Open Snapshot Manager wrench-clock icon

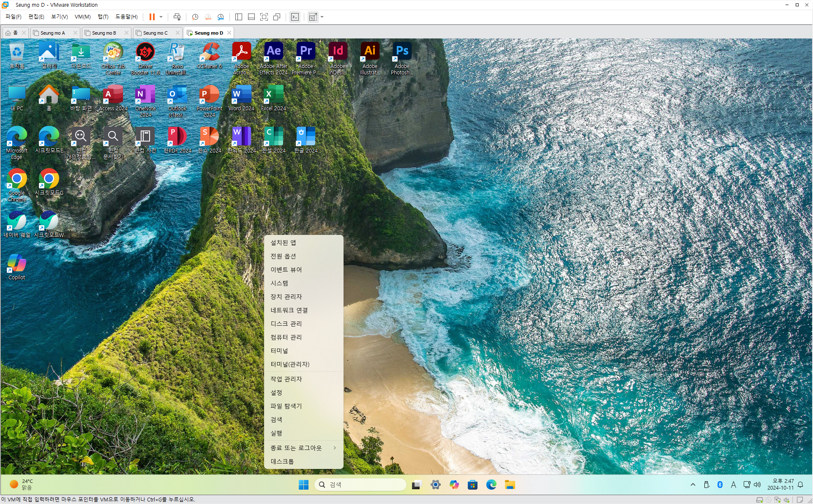[x=221, y=17]
